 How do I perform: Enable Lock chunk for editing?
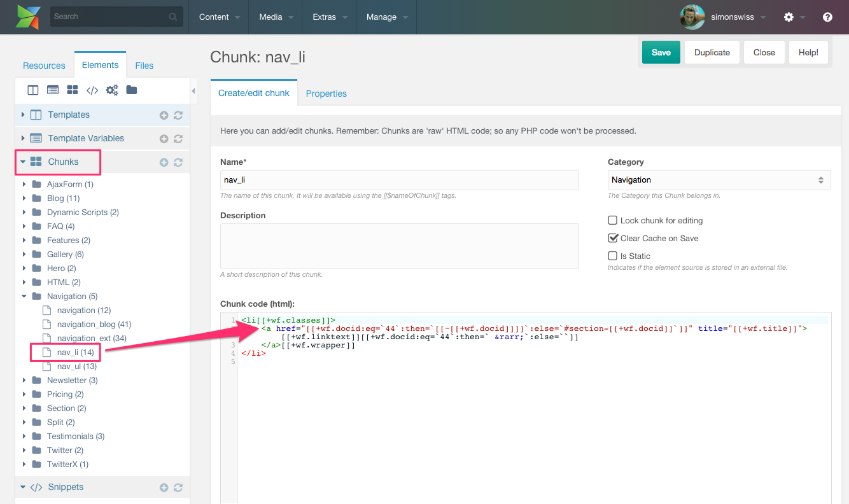pyautogui.click(x=613, y=220)
